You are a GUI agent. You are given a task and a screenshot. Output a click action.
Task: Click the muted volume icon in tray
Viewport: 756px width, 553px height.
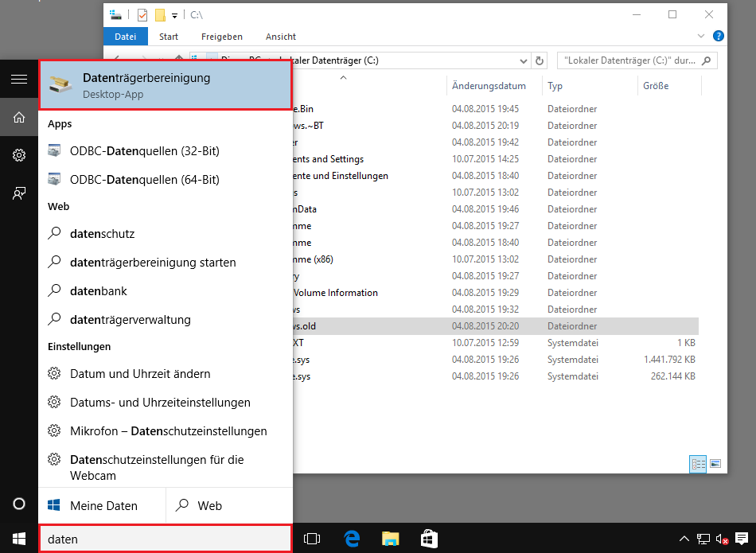click(x=722, y=539)
